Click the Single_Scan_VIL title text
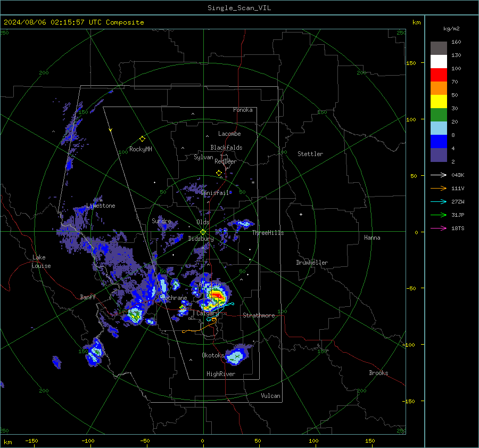Viewport: 479px width, 448px height. click(239, 7)
